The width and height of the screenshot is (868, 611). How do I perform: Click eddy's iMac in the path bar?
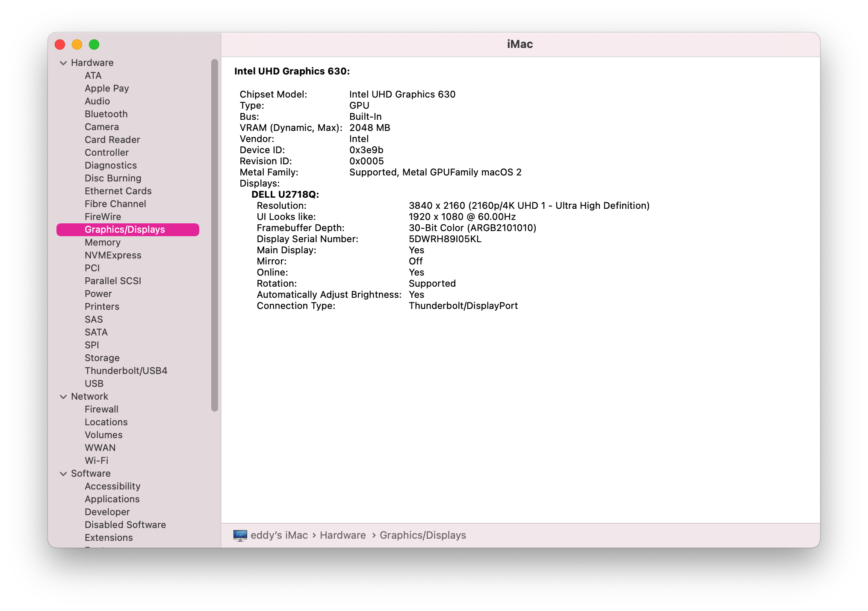tap(279, 535)
